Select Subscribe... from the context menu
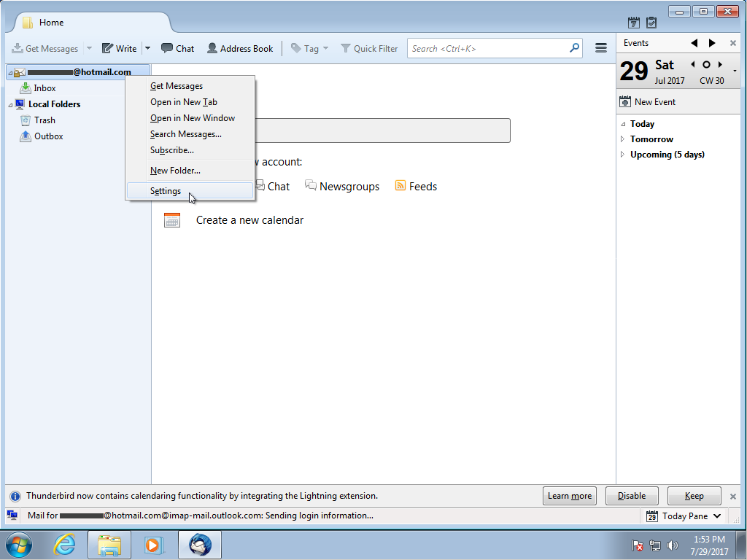This screenshot has height=560, width=747. pos(172,150)
